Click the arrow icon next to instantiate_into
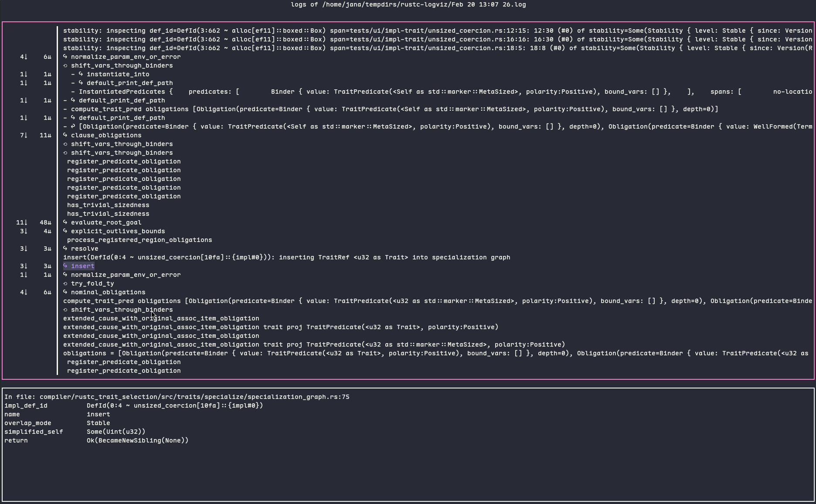 pos(81,74)
